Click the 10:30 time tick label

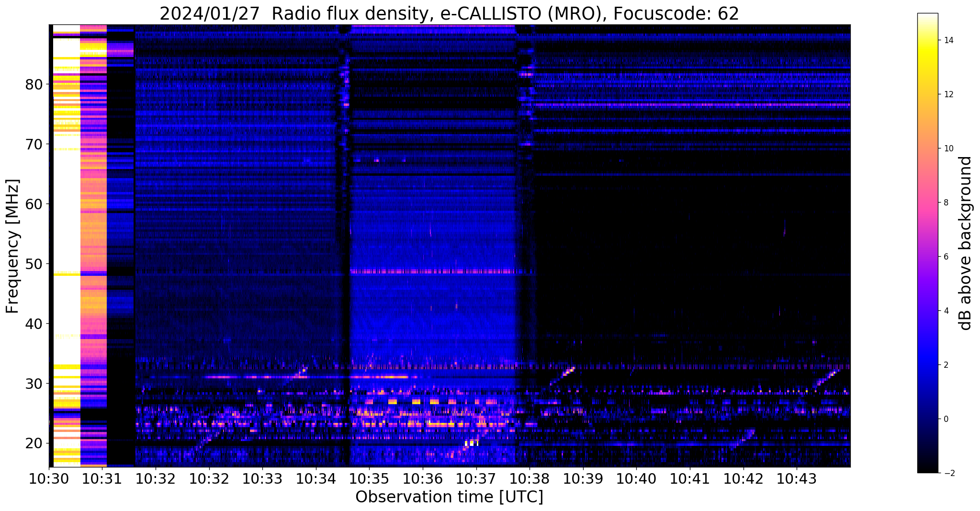click(x=49, y=479)
